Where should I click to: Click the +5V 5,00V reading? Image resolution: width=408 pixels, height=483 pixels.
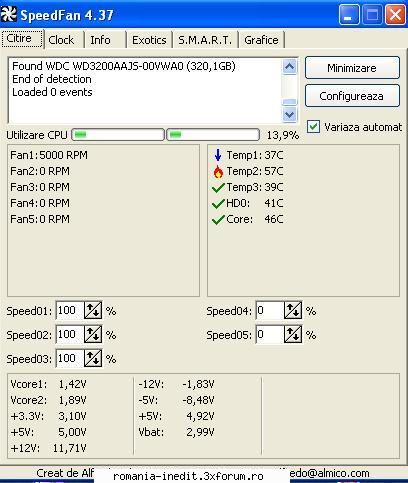click(x=48, y=432)
